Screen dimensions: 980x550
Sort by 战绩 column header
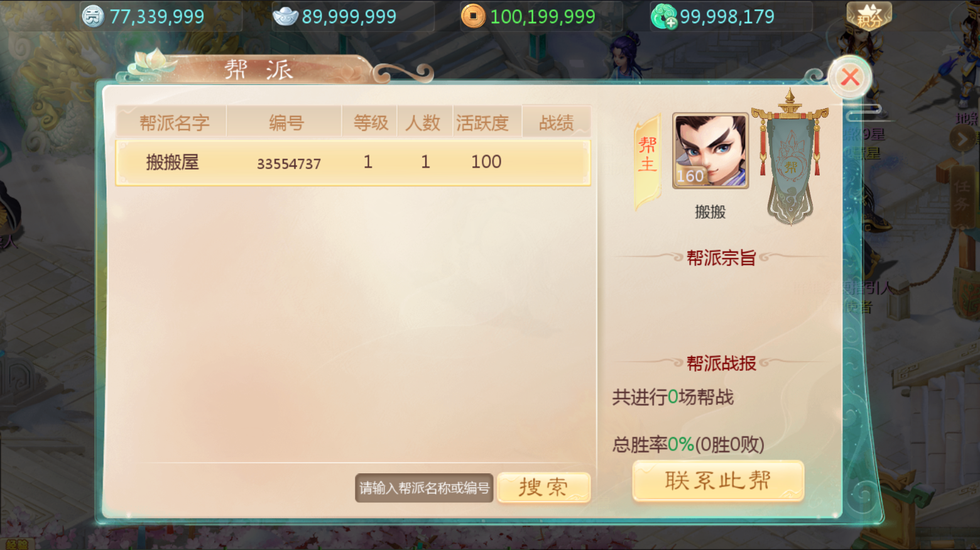point(557,123)
